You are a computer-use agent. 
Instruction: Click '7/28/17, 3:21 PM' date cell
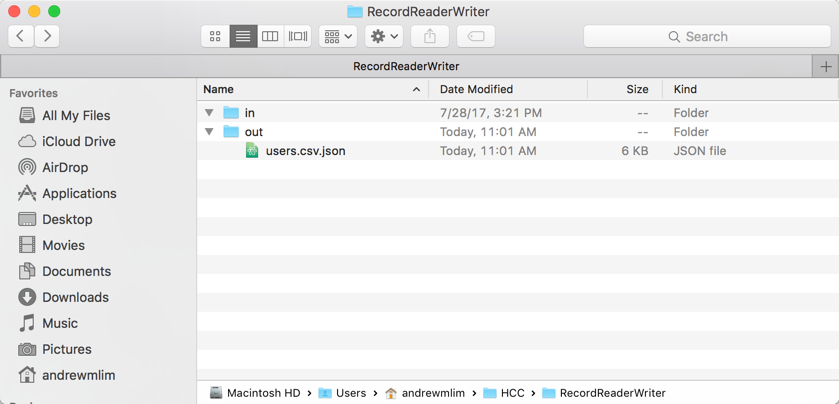point(491,113)
